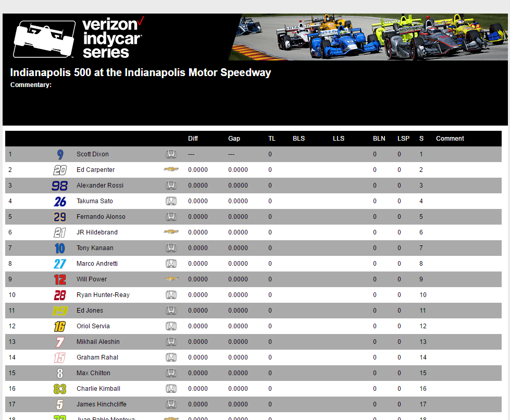
Task: Select driver name Marco Andretti
Action: click(97, 264)
